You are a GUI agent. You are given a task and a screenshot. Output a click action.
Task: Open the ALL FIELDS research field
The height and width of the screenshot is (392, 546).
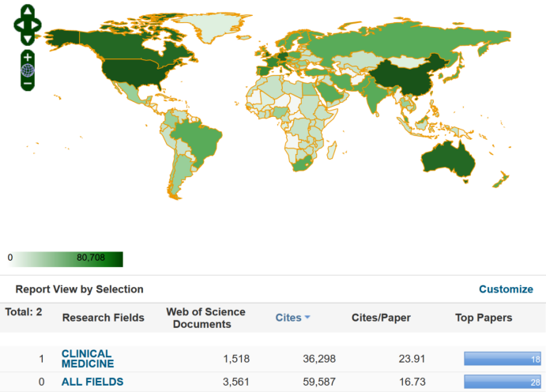pos(92,382)
